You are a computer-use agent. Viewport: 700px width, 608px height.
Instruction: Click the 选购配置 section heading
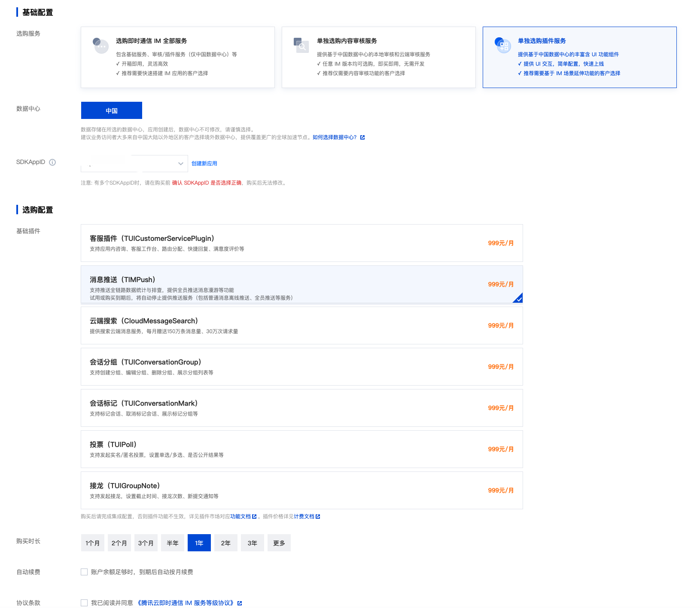pyautogui.click(x=38, y=210)
